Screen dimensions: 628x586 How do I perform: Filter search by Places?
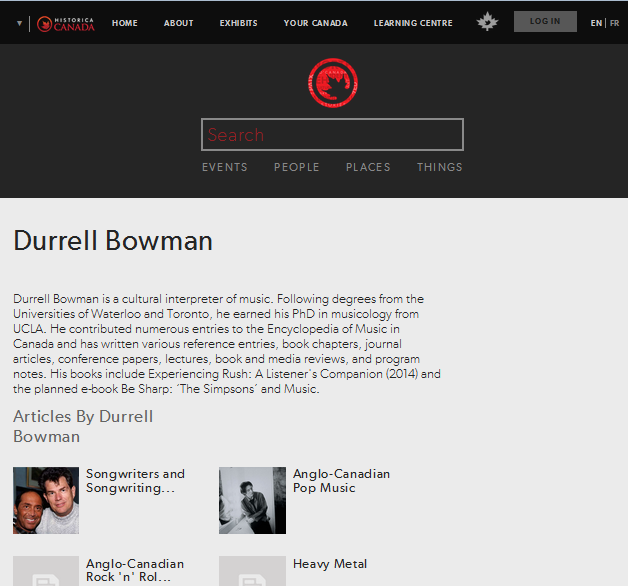368,167
